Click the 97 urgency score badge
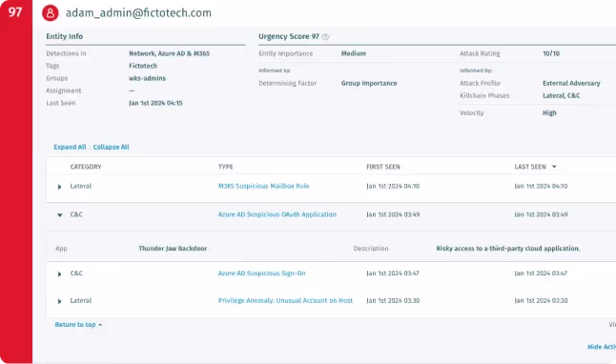This screenshot has width=616, height=364. [15, 12]
